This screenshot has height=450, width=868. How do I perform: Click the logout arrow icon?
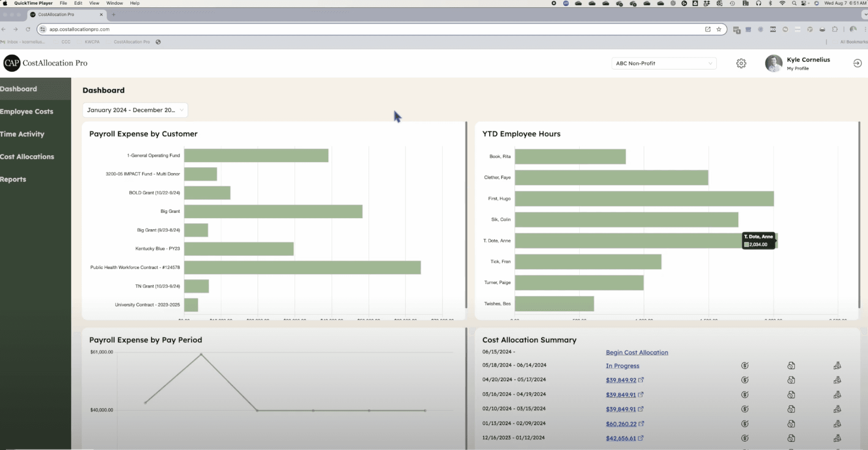tap(857, 63)
